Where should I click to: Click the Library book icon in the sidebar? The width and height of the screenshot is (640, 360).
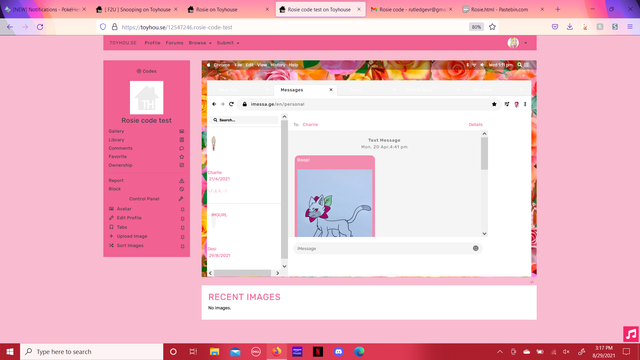click(x=182, y=140)
